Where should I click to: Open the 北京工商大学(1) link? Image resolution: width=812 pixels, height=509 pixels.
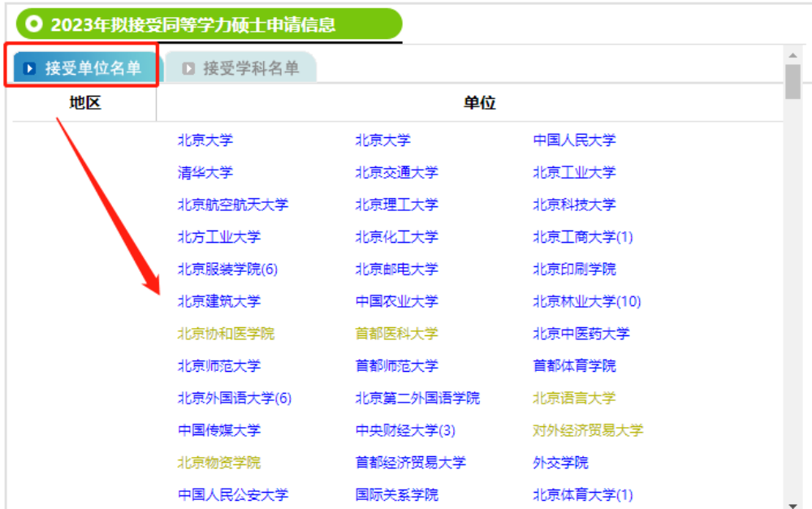583,236
